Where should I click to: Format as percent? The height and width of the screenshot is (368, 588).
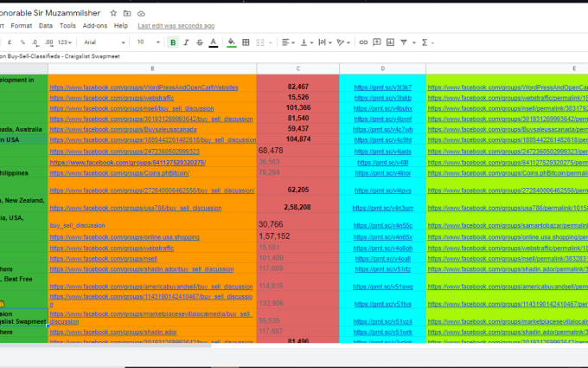coord(22,42)
